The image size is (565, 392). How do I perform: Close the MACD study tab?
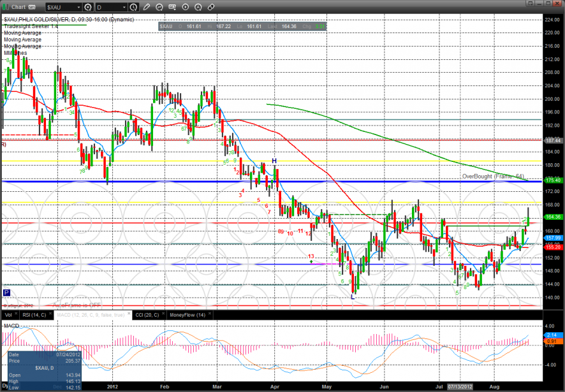[128, 314]
